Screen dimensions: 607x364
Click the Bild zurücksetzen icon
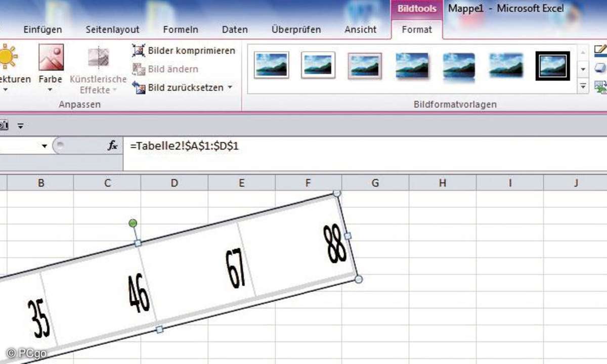[139, 87]
